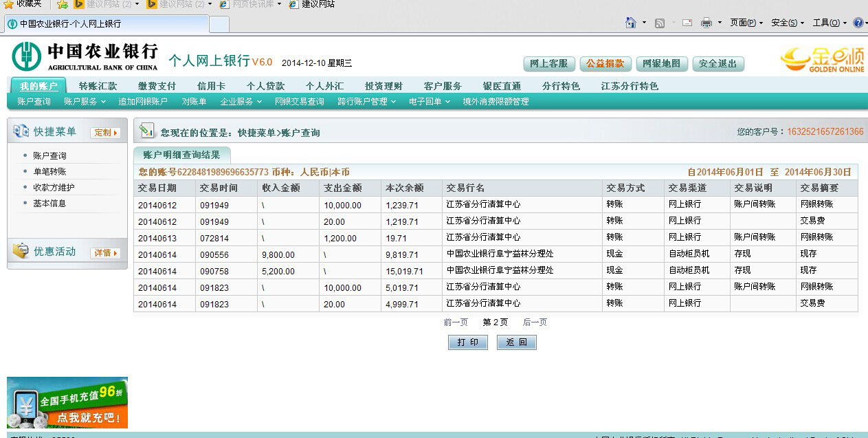Expand the 账户服务 dropdown menu
868x438 pixels.
(x=85, y=102)
